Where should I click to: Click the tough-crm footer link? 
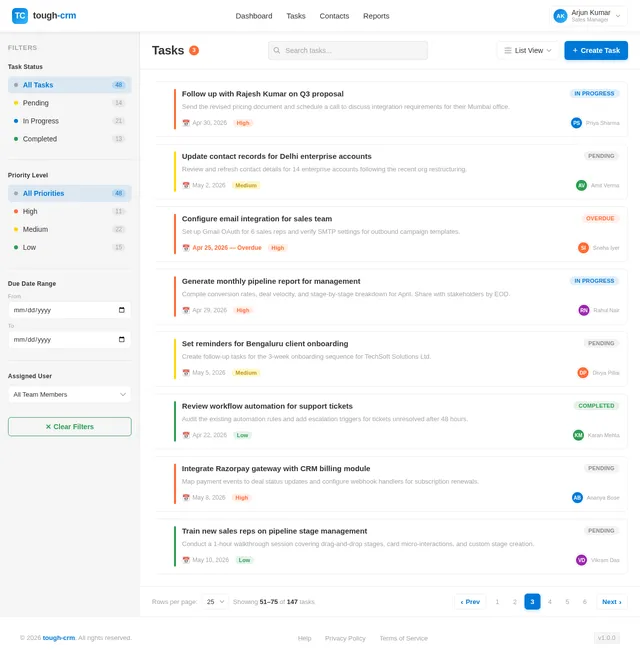point(59,638)
